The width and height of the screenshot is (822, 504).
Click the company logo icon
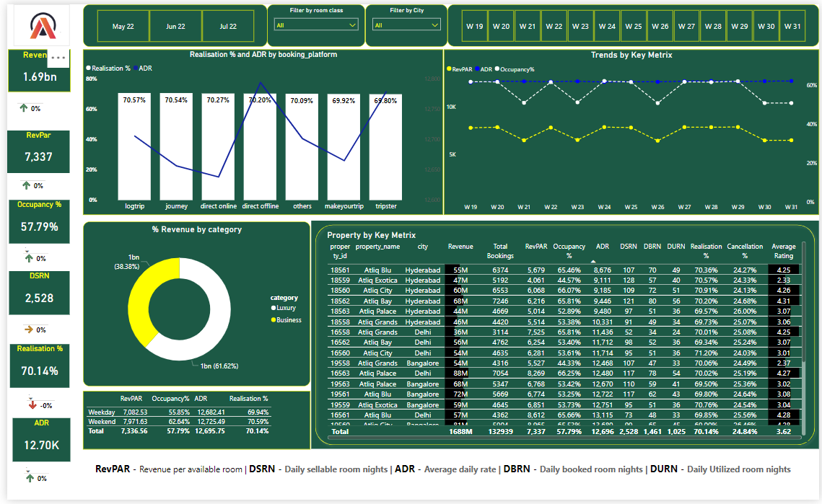tap(41, 26)
